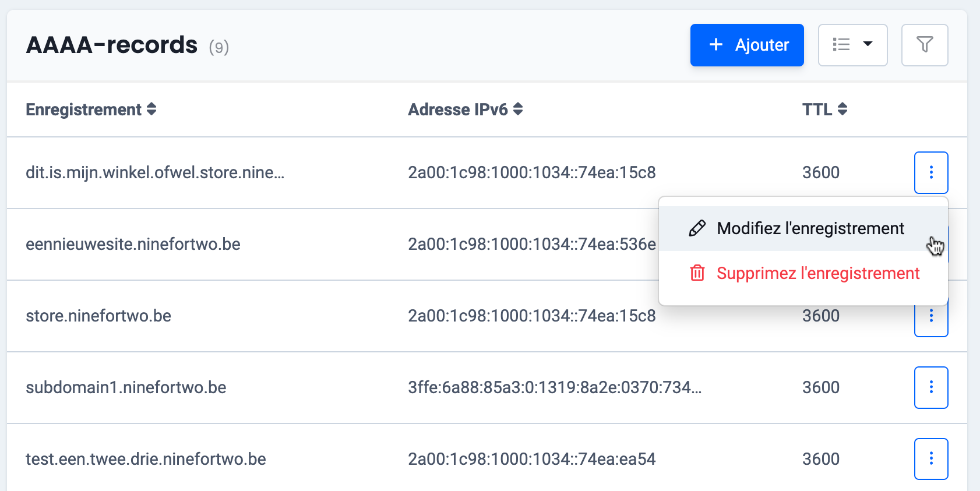Click the eennieuwesite.ninefortwo.be record name

point(133,244)
